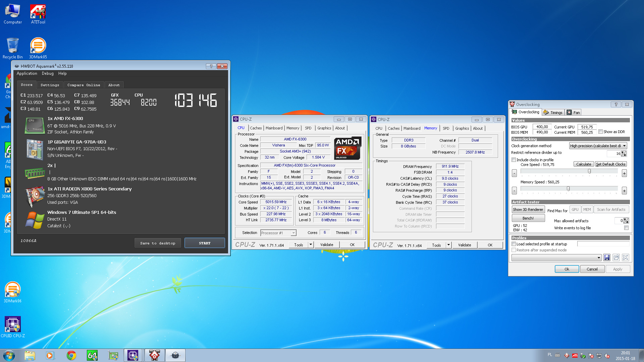Screen dimensions: 644x362
Task: Check Load selected profile at startup
Action: [x=514, y=244]
